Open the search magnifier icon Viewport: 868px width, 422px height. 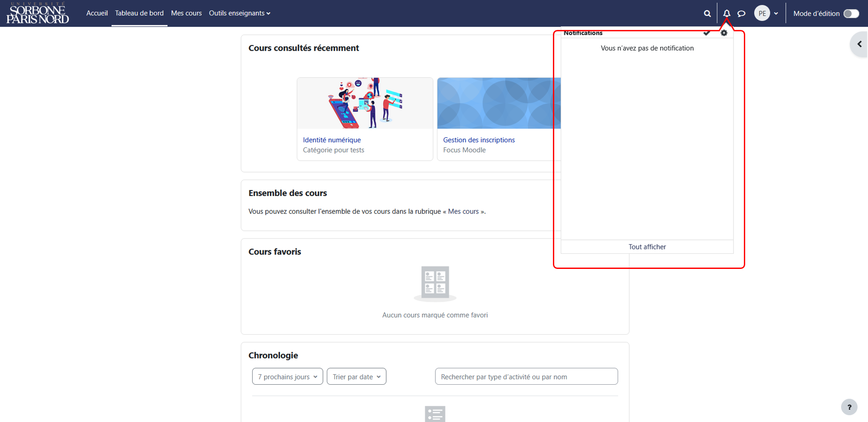(x=707, y=13)
